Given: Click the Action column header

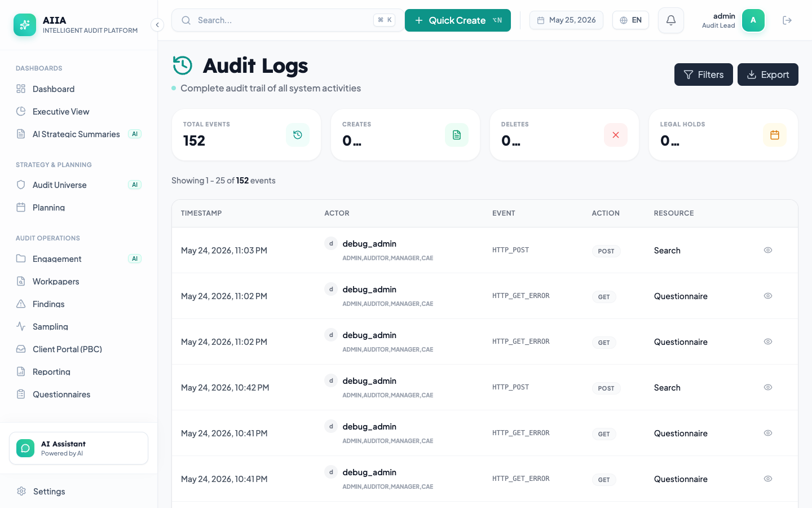Looking at the screenshot, I should pyautogui.click(x=606, y=213).
